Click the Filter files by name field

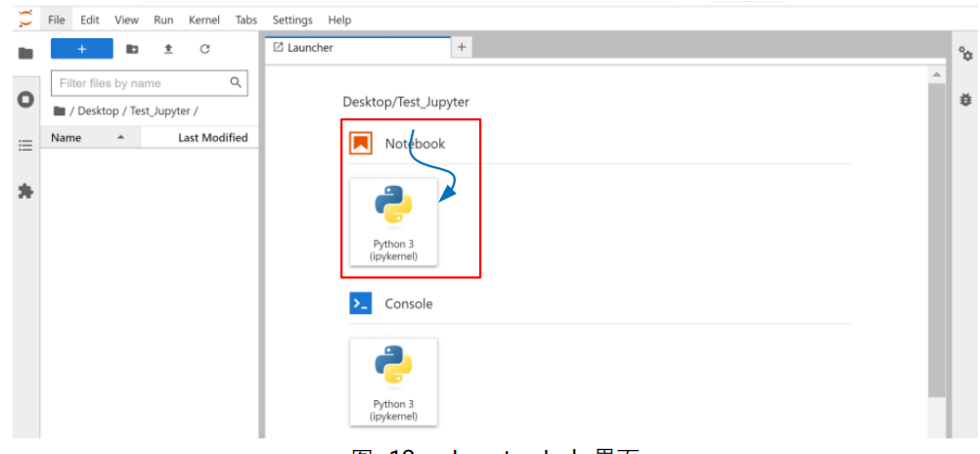click(150, 83)
